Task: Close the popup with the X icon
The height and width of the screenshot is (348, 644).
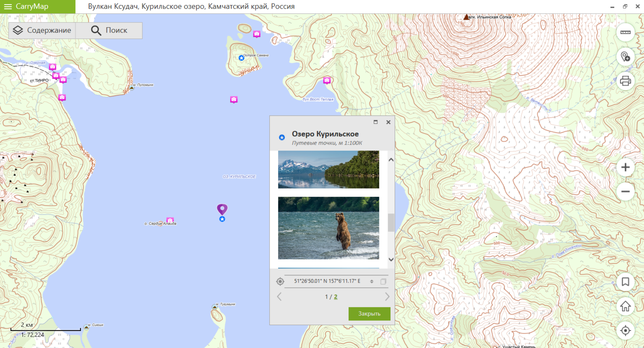Action: click(x=388, y=122)
